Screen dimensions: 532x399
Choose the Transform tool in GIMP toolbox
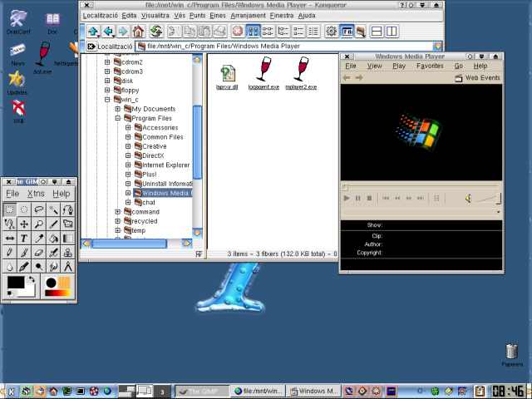click(x=68, y=224)
